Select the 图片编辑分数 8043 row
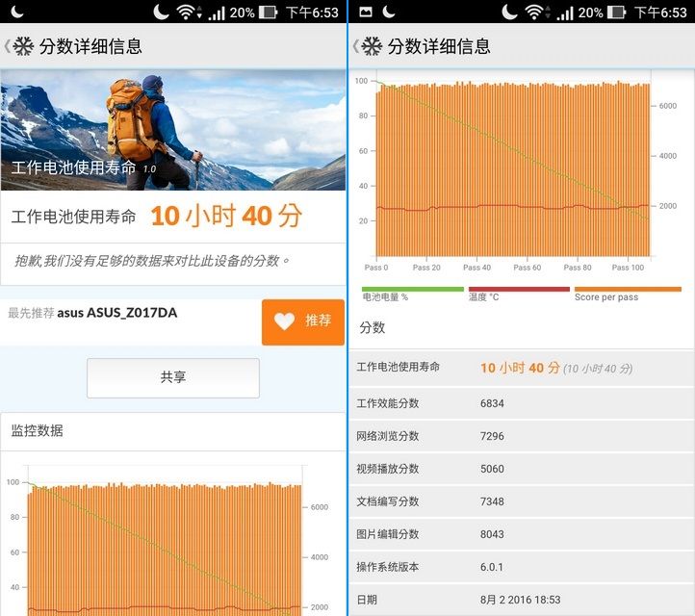This screenshot has width=695, height=616. tap(522, 534)
